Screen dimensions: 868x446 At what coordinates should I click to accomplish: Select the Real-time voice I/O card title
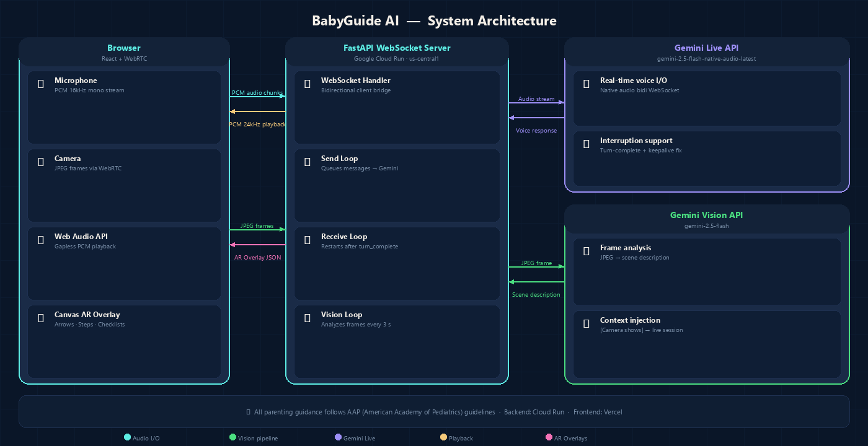point(634,81)
